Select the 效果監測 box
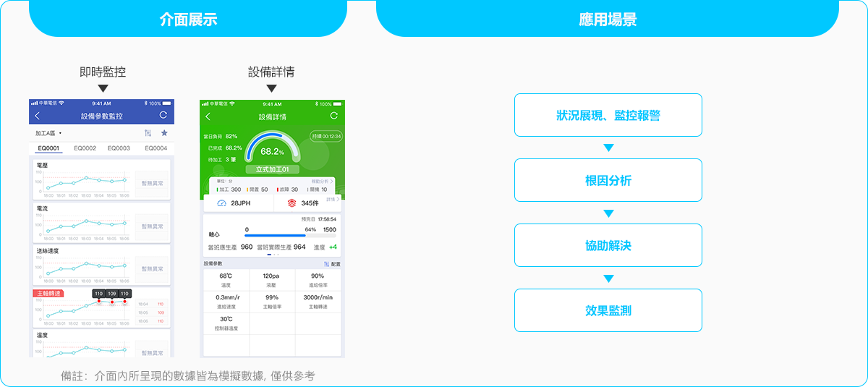The image size is (868, 387). [608, 310]
